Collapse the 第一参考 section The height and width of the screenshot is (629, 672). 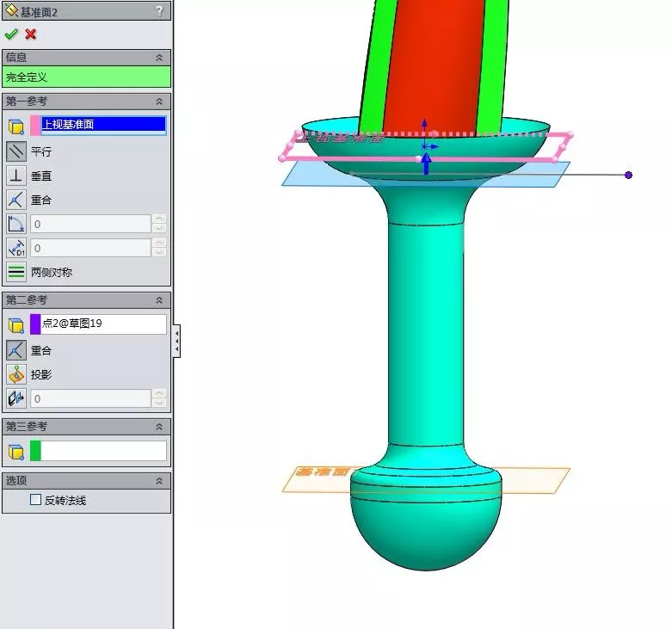(159, 102)
